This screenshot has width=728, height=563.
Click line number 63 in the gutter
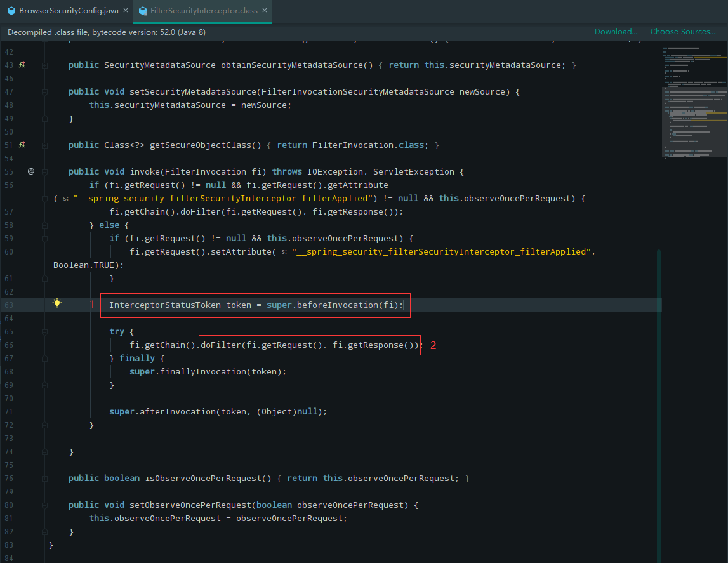[x=9, y=305]
